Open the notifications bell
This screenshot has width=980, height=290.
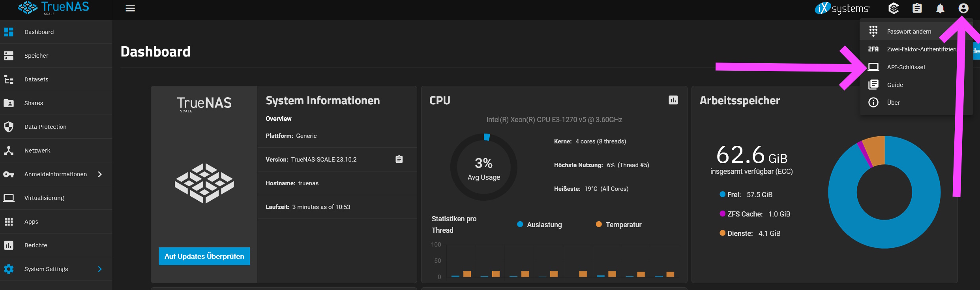(x=940, y=8)
